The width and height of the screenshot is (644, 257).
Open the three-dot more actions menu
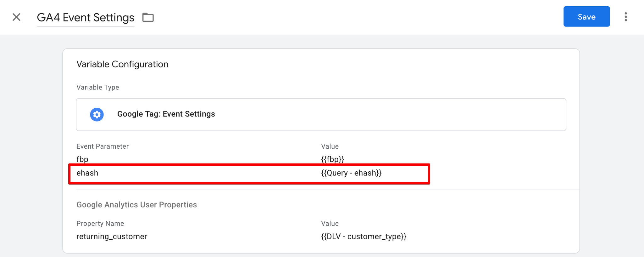click(x=626, y=17)
